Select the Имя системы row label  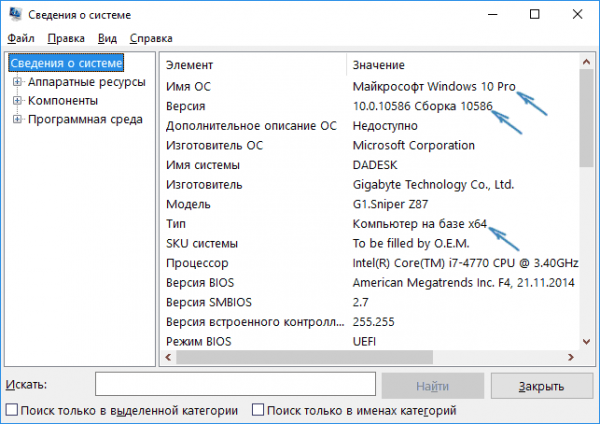[x=203, y=165]
